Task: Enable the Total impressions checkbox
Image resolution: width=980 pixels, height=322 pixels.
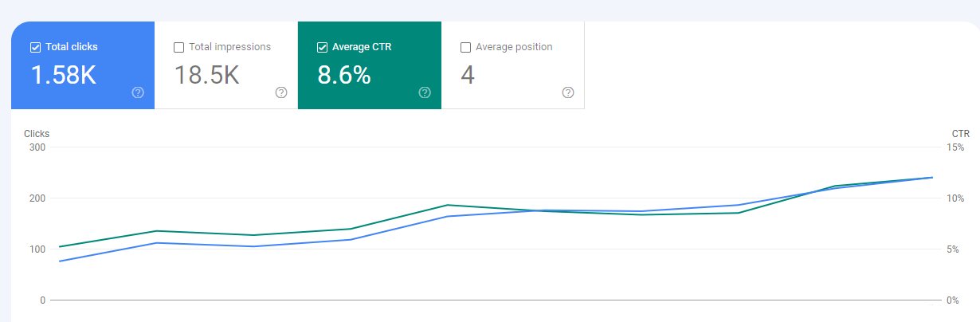Action: [178, 47]
